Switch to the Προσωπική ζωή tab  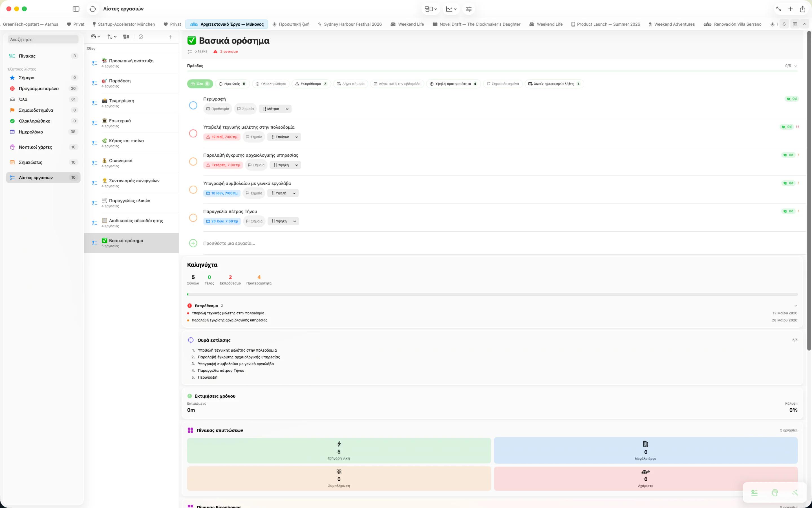291,24
